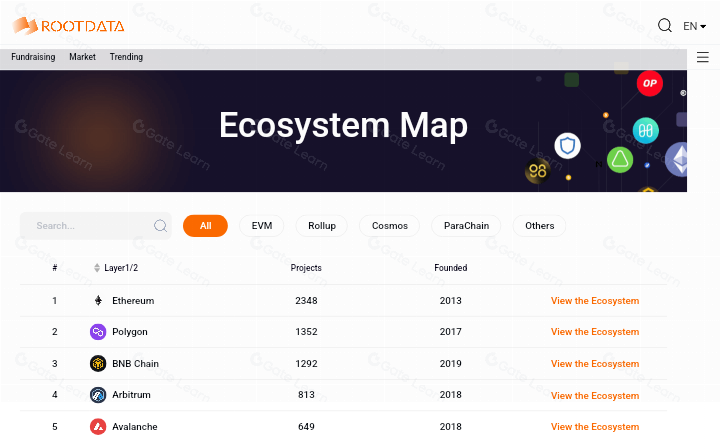Open the Polygon chain name
The width and height of the screenshot is (720, 439).
(130, 332)
